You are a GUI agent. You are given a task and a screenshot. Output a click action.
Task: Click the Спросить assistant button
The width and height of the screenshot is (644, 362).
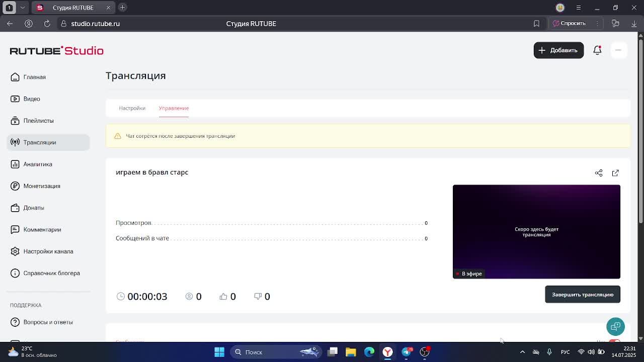click(x=570, y=24)
